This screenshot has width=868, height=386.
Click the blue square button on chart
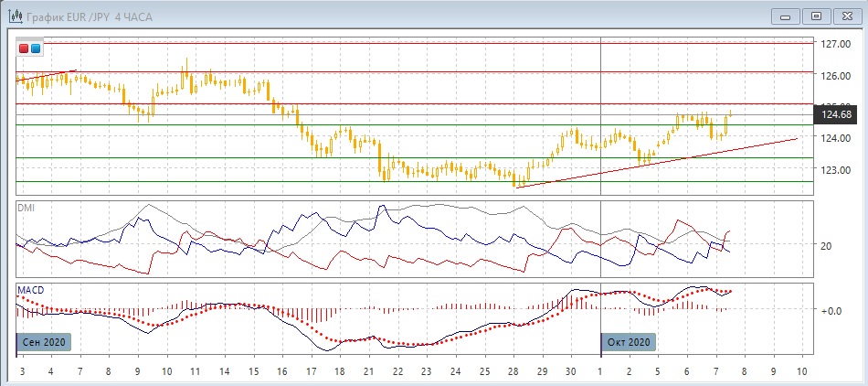pyautogui.click(x=36, y=48)
